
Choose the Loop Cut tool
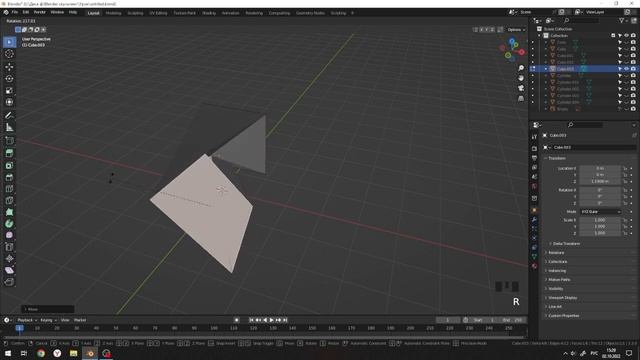(x=9, y=189)
